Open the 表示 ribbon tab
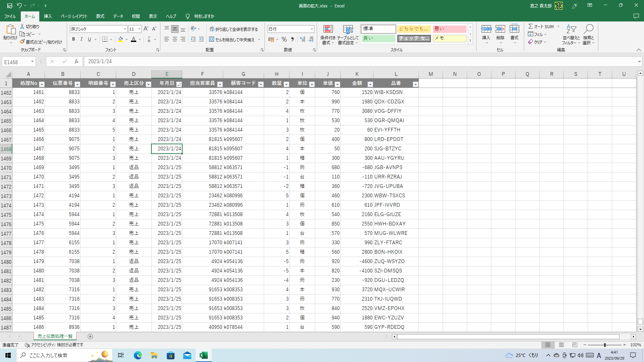644x362 pixels. pyautogui.click(x=153, y=16)
